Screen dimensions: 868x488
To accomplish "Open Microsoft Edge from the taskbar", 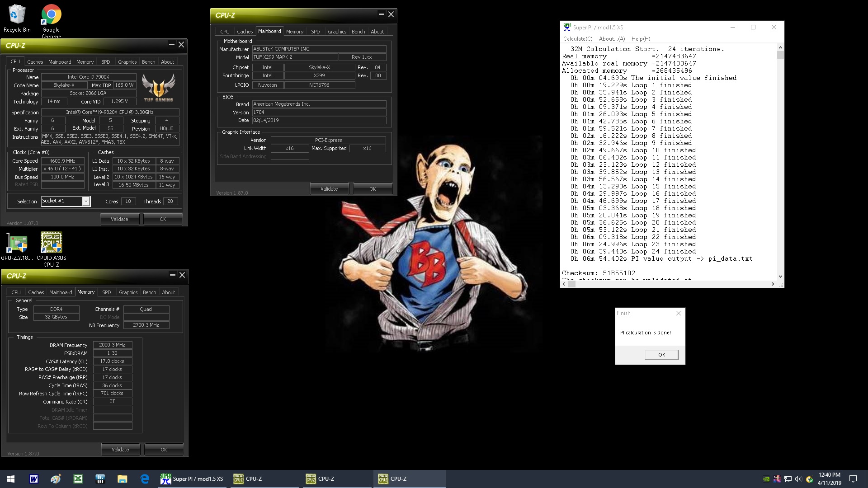I will [145, 479].
